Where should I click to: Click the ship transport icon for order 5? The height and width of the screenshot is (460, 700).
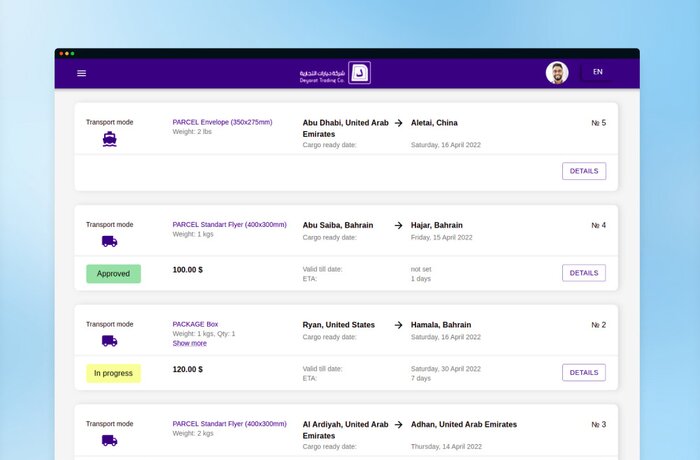[109, 140]
